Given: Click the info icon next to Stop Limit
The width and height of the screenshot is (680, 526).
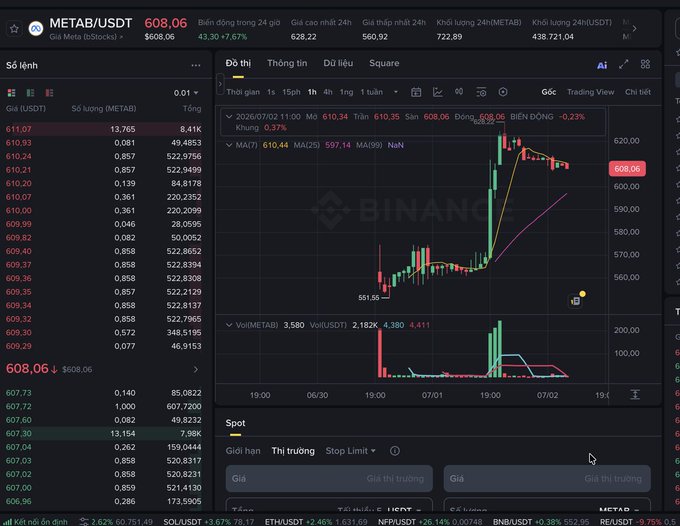Looking at the screenshot, I should tap(395, 451).
